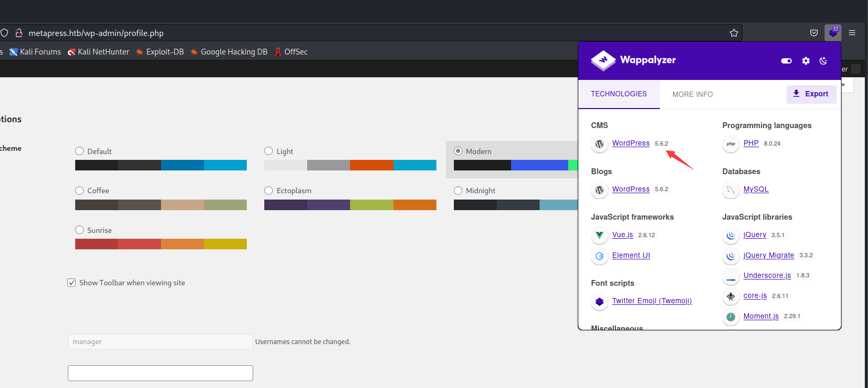This screenshot has height=388, width=868.
Task: Switch to More Info tab
Action: (x=693, y=94)
